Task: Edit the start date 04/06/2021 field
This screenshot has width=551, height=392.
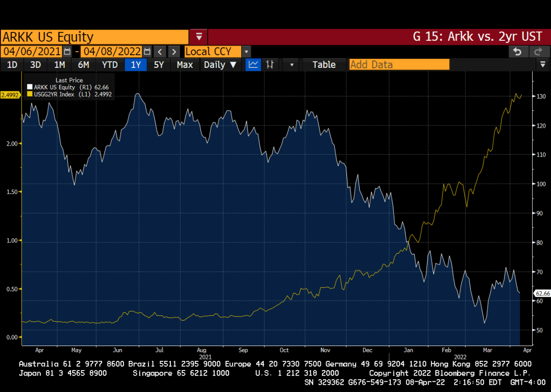Action: tap(32, 52)
